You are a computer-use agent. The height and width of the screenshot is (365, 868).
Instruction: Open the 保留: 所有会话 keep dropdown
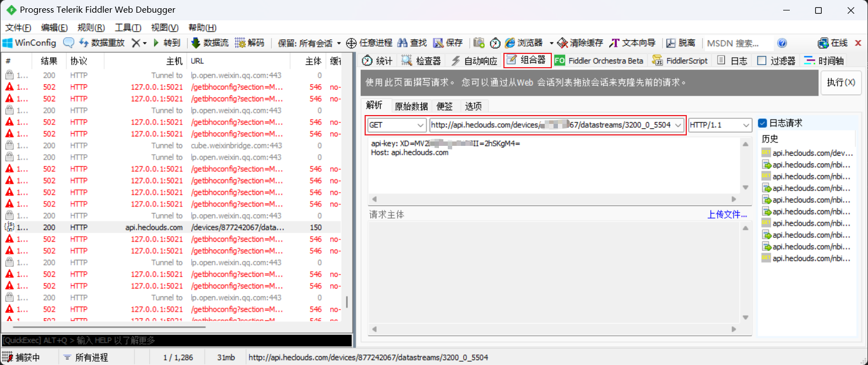point(310,43)
